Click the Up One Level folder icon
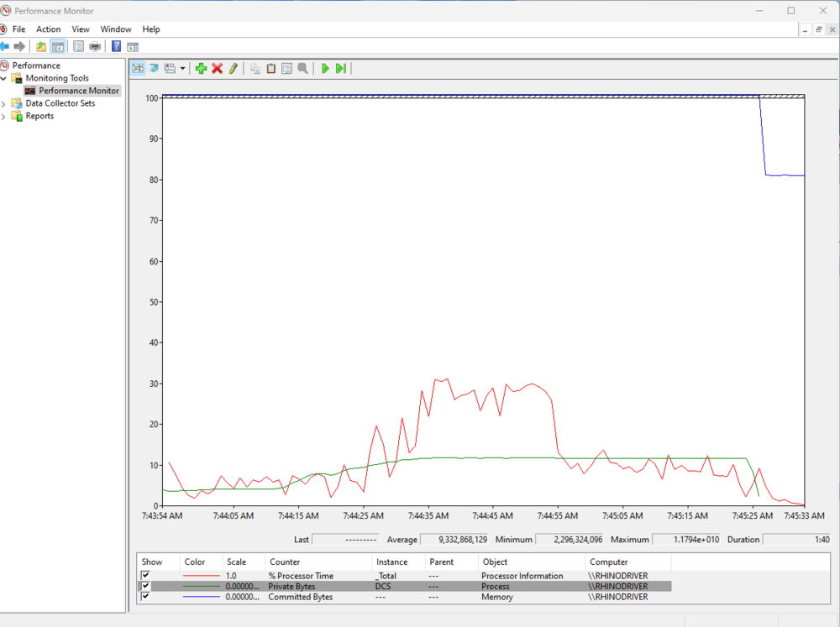The height and width of the screenshot is (627, 840). (41, 46)
